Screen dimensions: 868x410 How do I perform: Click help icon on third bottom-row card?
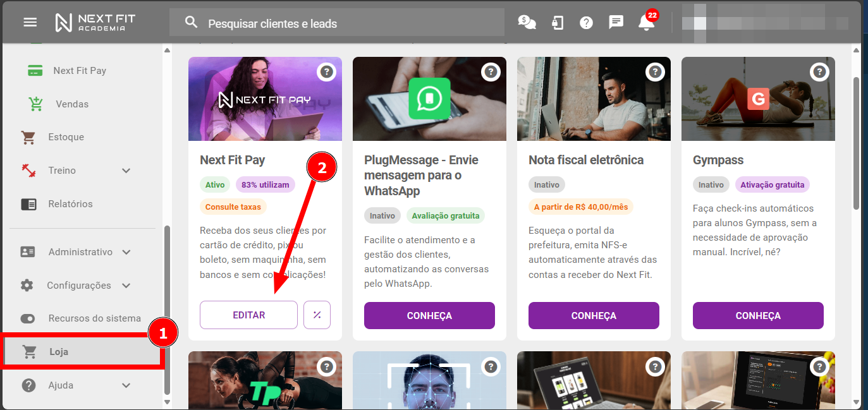tap(655, 366)
